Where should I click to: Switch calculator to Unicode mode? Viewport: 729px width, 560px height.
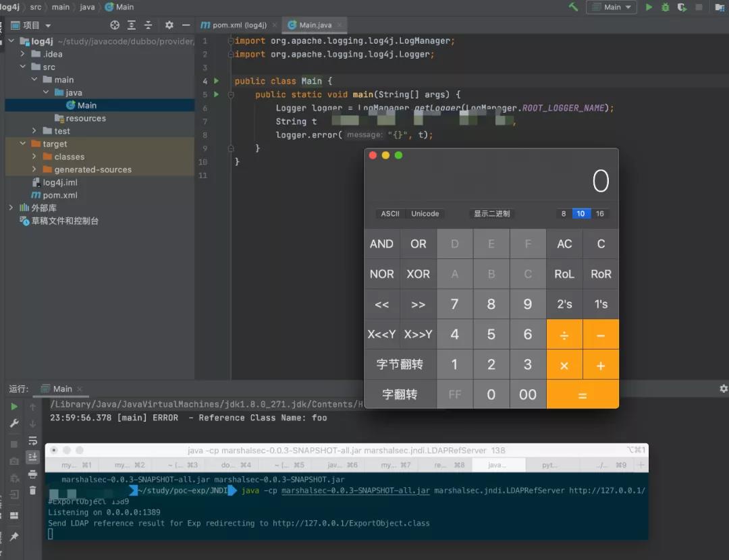click(x=425, y=214)
